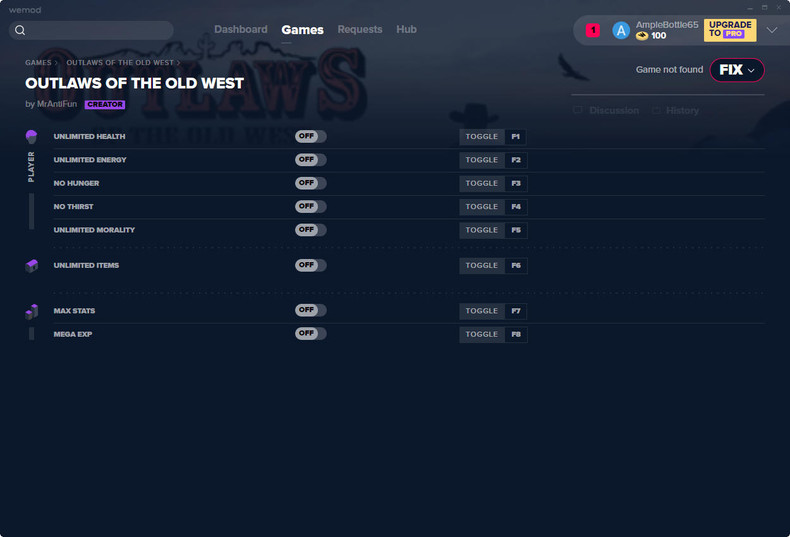Click the search magnifier icon
The image size is (790, 537).
click(x=20, y=30)
